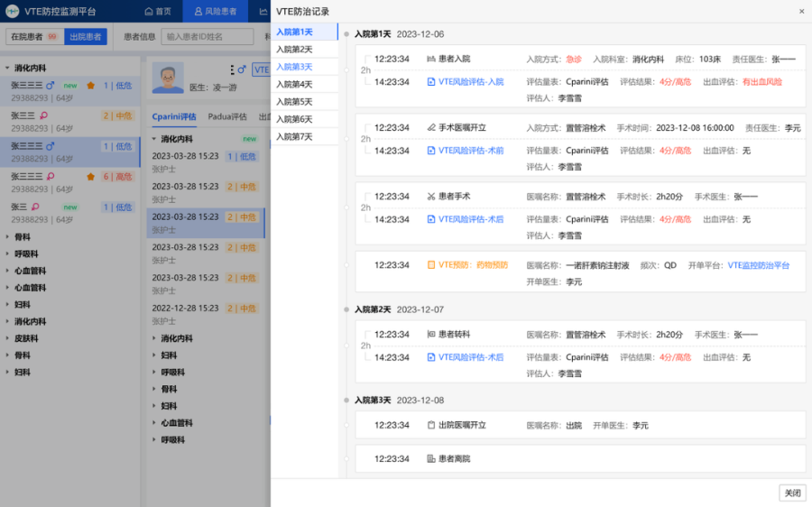Click document icon beside VTE风险评估-入院
812x507 pixels.
tap(431, 82)
